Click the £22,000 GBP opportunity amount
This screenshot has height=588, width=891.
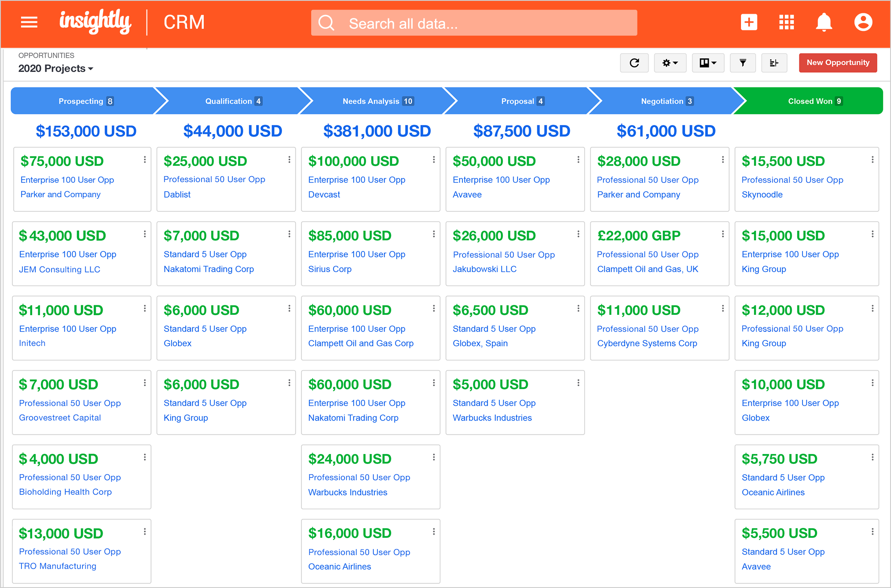[639, 236]
